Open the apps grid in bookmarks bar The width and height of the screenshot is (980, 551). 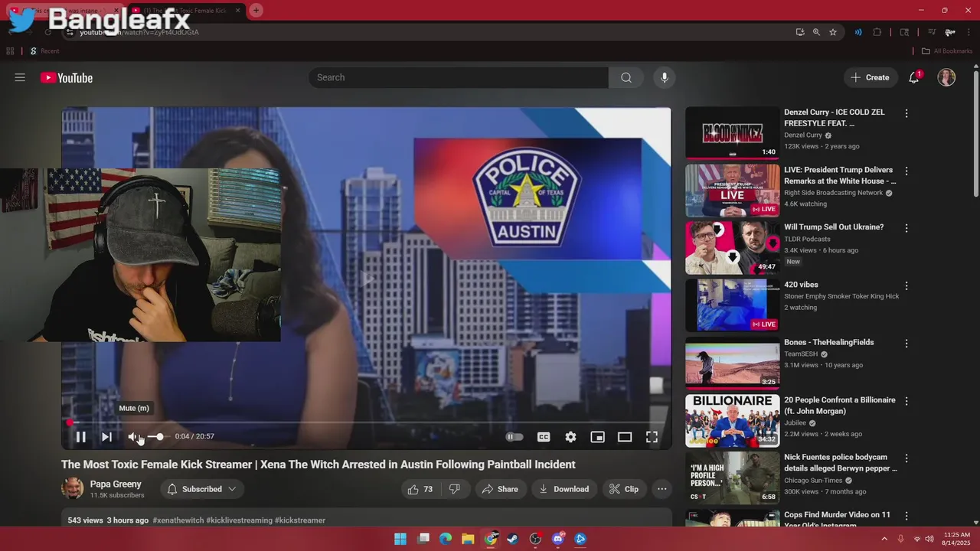pos(10,51)
